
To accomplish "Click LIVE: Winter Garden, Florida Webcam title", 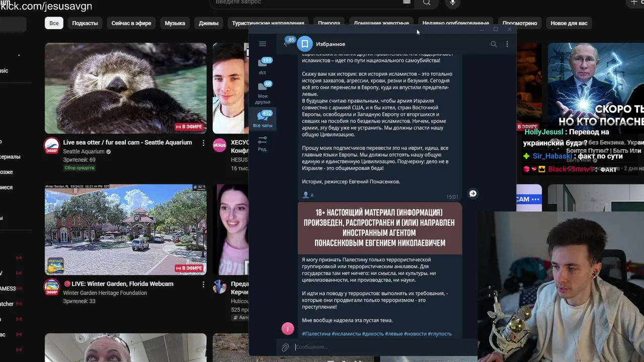I will tap(118, 284).
